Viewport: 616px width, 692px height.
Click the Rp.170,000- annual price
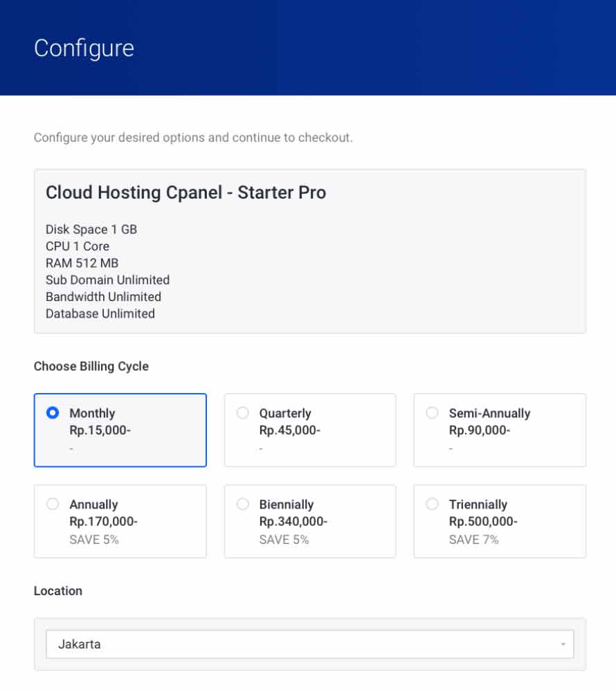104,522
